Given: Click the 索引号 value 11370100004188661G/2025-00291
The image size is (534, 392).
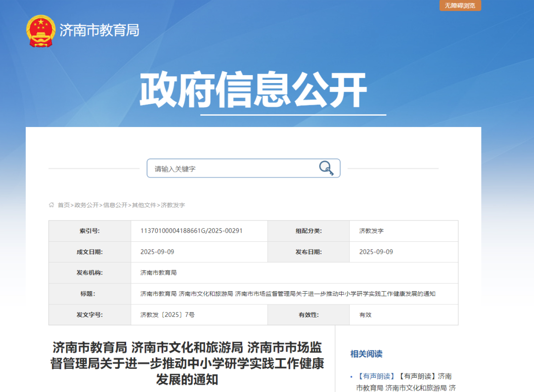Looking at the screenshot, I should click(x=191, y=231).
